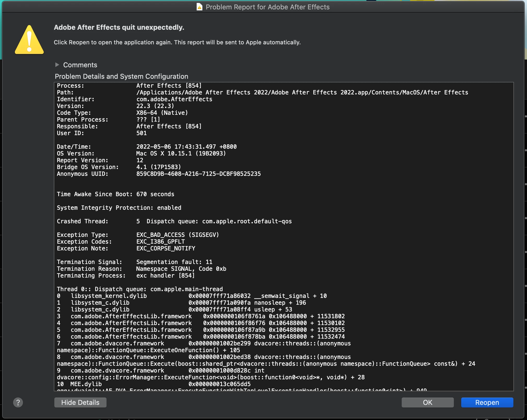Click the Comments label
The image size is (527, 420).
click(x=80, y=65)
